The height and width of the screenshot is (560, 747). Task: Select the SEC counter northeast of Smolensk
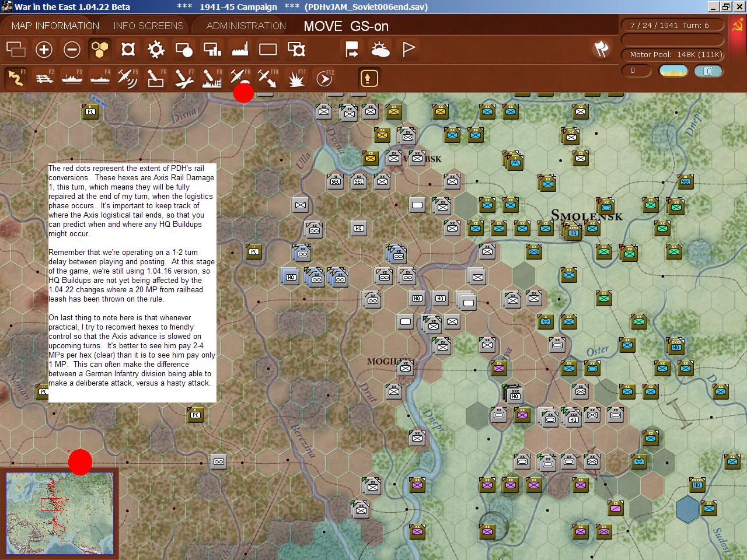pos(686,181)
